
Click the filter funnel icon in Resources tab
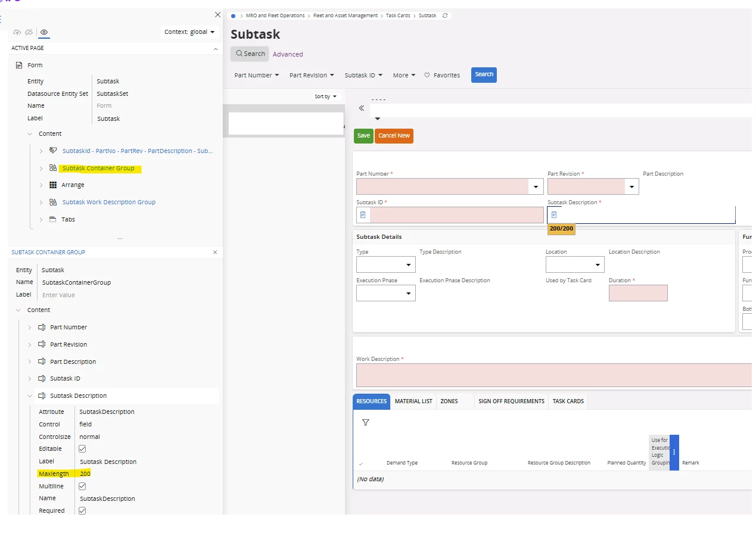point(366,422)
